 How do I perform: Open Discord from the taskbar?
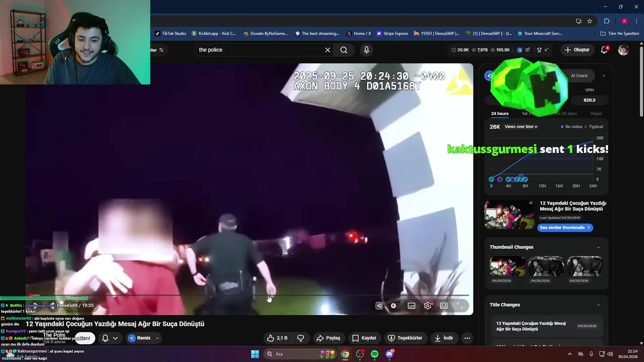pyautogui.click(x=389, y=354)
